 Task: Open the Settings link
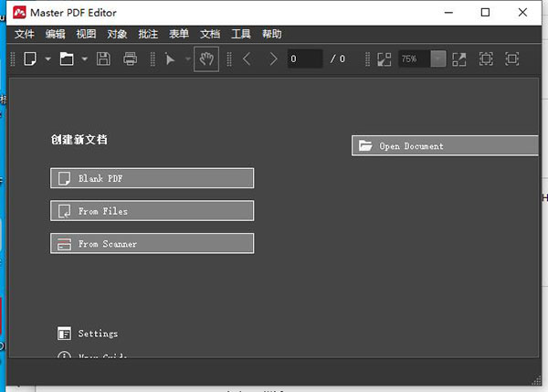pyautogui.click(x=98, y=334)
